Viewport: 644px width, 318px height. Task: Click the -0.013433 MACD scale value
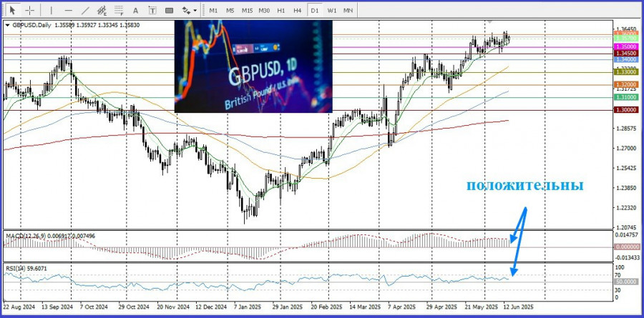[626, 258]
